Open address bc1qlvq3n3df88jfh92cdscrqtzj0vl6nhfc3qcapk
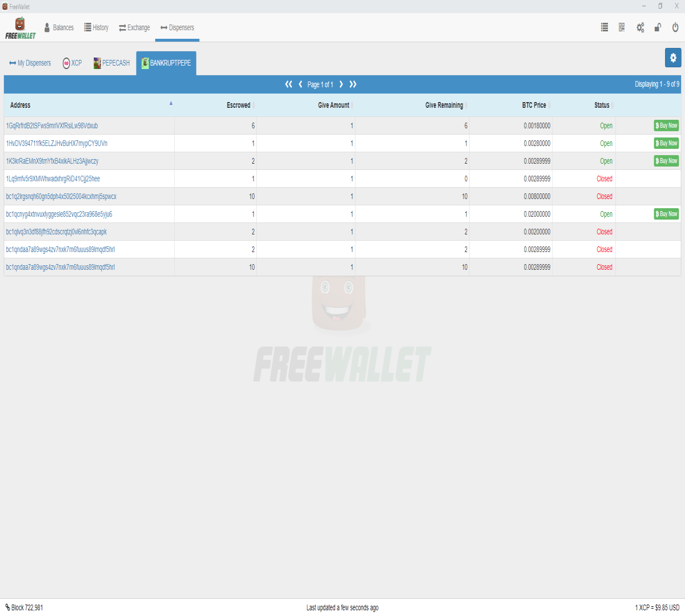The image size is (685, 616). [x=57, y=232]
